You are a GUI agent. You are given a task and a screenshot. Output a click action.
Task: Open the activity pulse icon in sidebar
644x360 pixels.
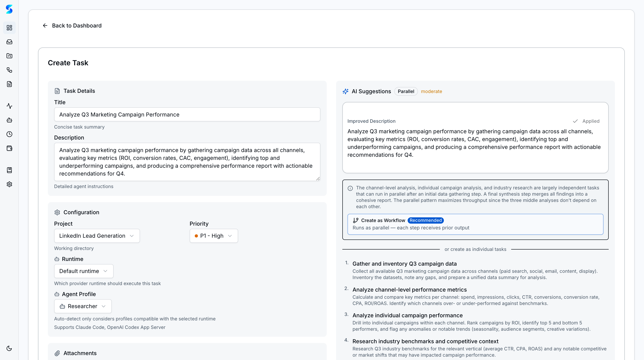pyautogui.click(x=9, y=106)
